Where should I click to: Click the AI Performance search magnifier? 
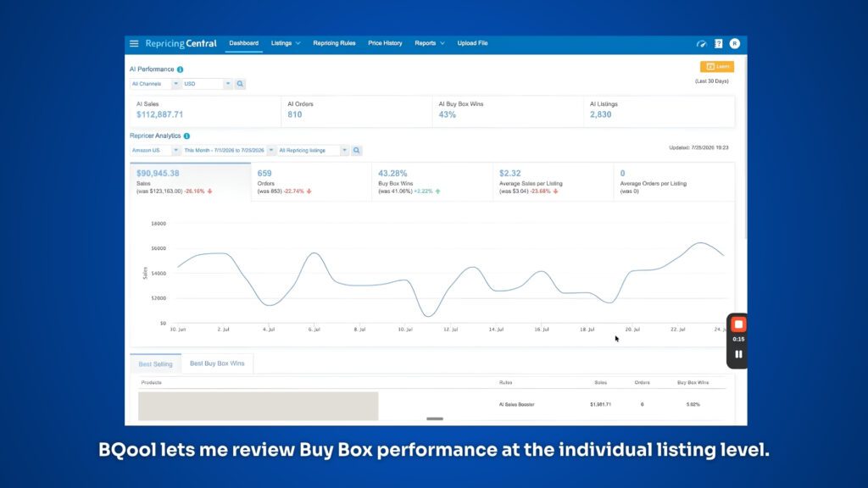click(x=240, y=84)
